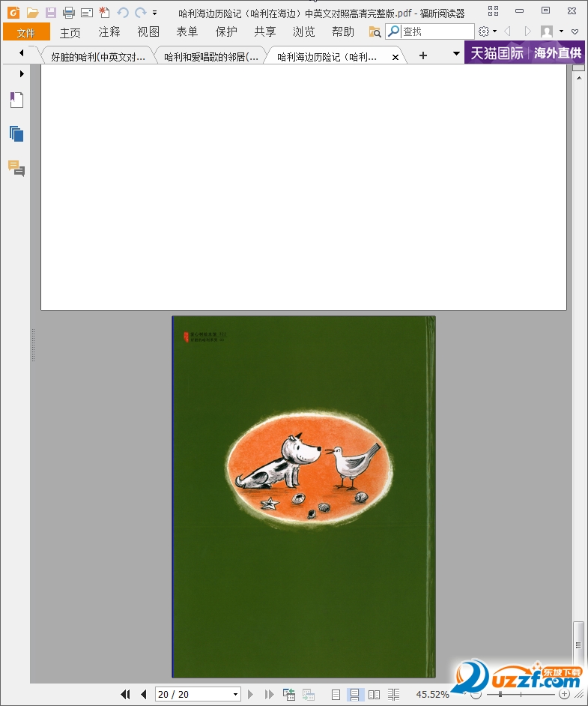Screen dimensions: 588x706
Task: Click the split view handle above scrollbar
Action: 578,67
